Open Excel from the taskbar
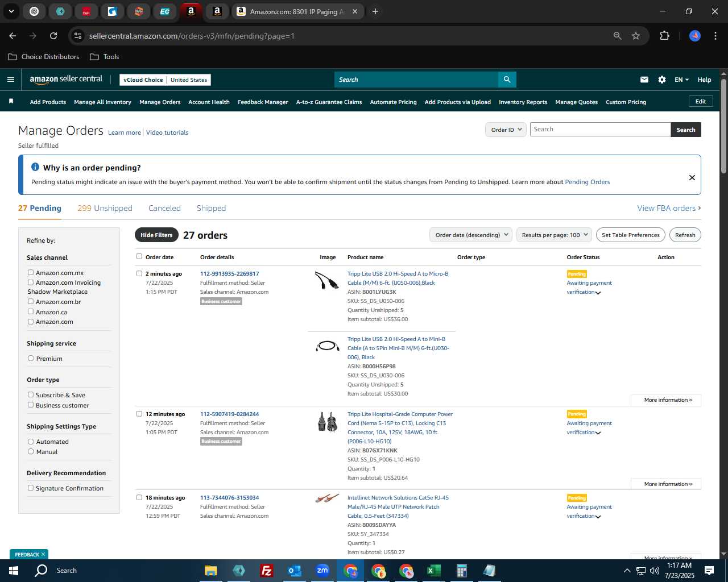728x582 pixels. coord(434,571)
